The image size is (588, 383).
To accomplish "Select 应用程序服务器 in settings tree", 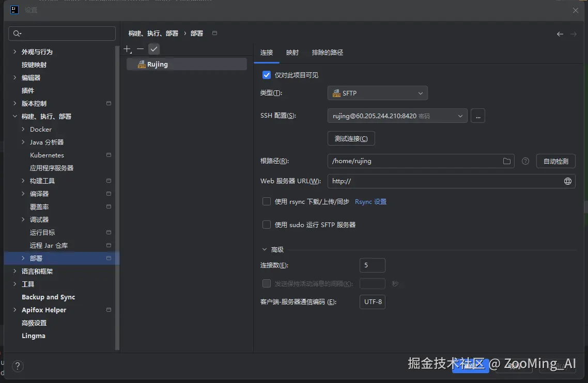I will click(x=52, y=168).
